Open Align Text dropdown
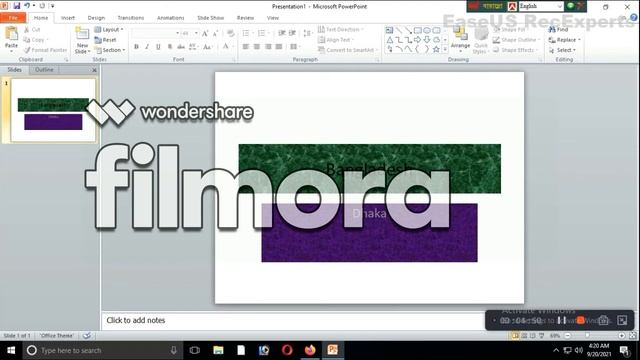Screen dimensions: 640x360 pyautogui.click(x=336, y=40)
